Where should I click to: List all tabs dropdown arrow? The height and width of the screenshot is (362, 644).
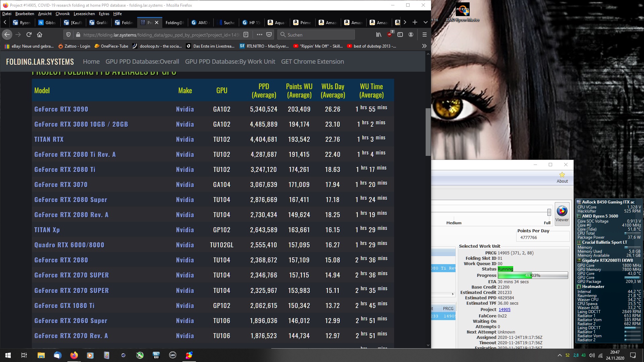pyautogui.click(x=426, y=22)
